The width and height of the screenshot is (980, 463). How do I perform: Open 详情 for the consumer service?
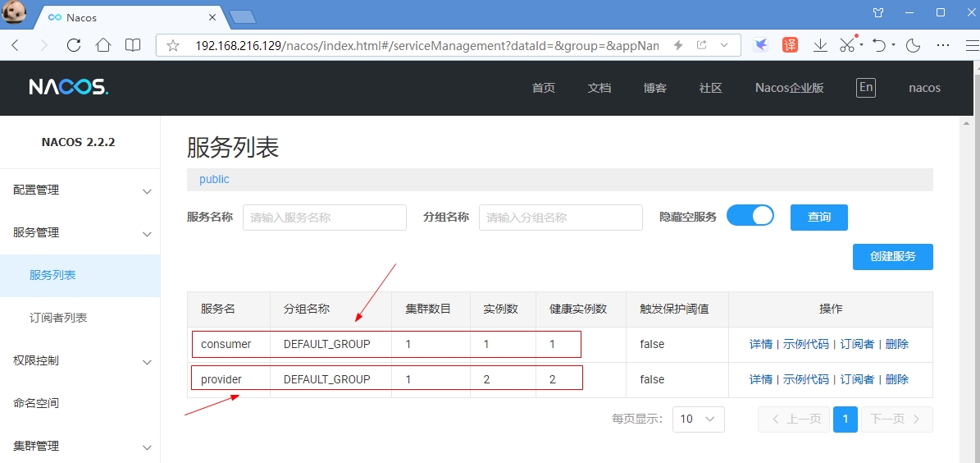coord(760,344)
